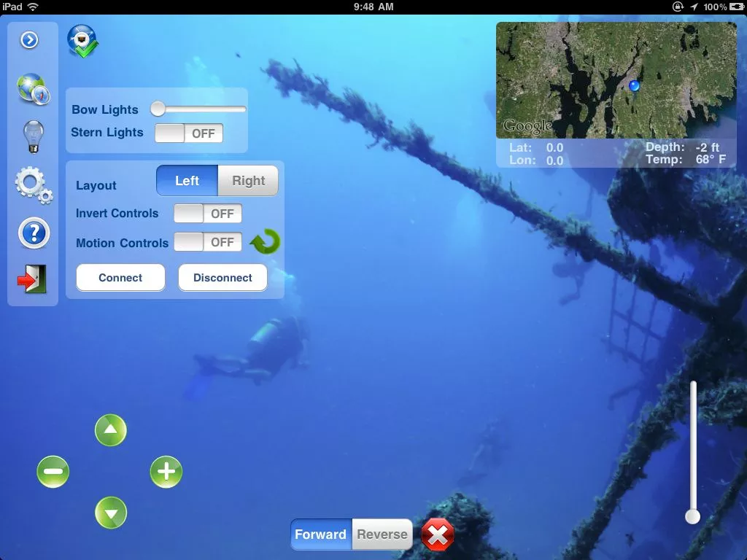Switch direction to Reverse
This screenshot has width=747, height=560.
click(x=382, y=534)
